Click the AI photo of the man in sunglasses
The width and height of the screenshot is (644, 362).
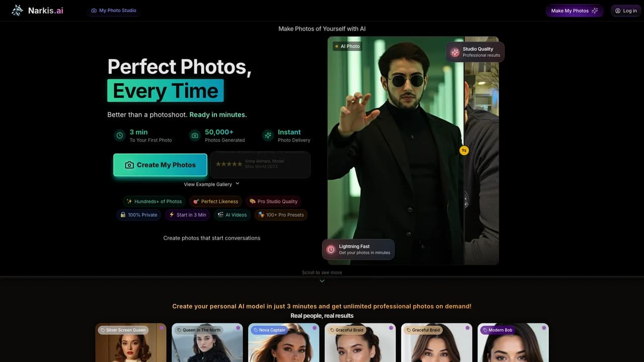(x=395, y=150)
